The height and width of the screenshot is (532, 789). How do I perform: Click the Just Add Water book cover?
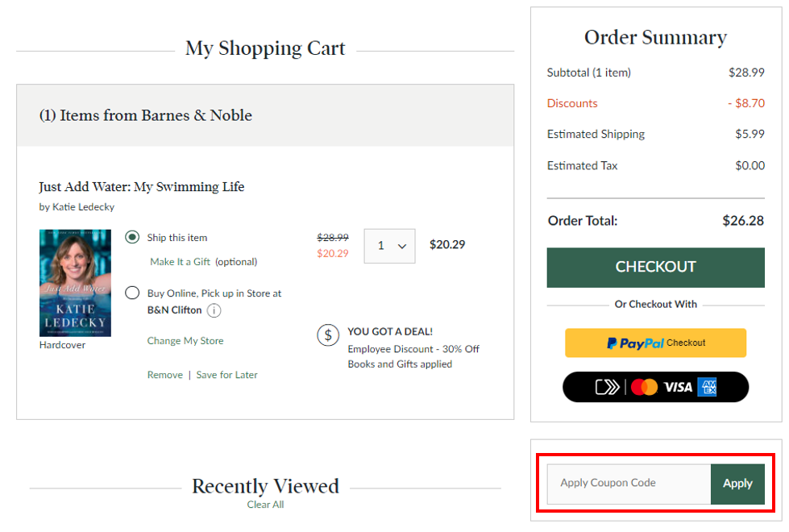75,283
